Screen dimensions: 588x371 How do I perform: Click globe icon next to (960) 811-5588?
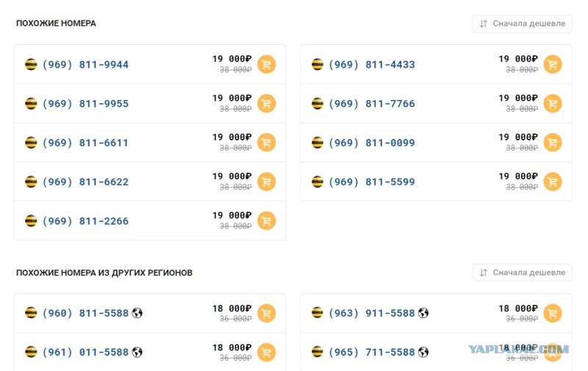pos(137,313)
